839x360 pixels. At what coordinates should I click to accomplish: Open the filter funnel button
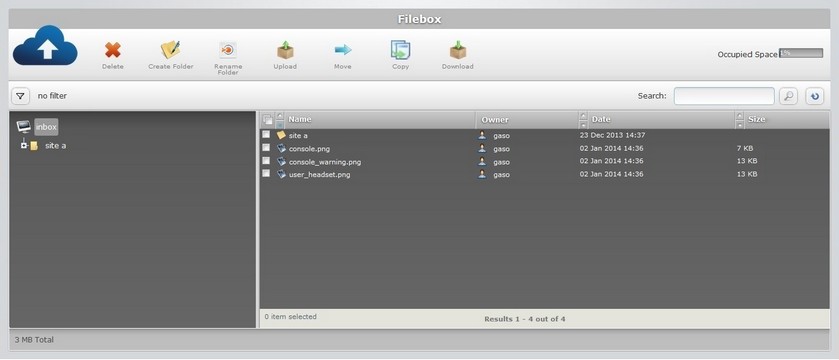(x=20, y=96)
